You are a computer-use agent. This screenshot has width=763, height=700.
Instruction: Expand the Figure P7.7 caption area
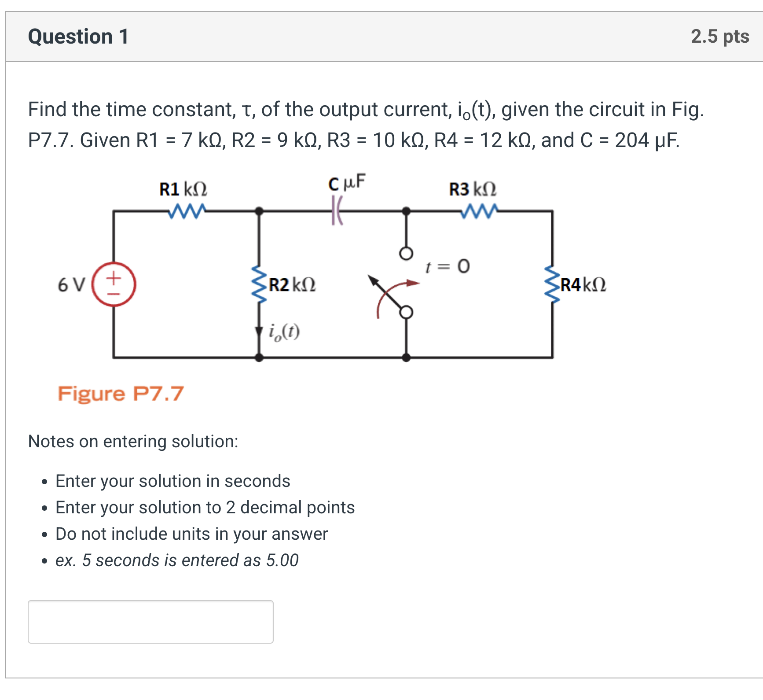121,393
